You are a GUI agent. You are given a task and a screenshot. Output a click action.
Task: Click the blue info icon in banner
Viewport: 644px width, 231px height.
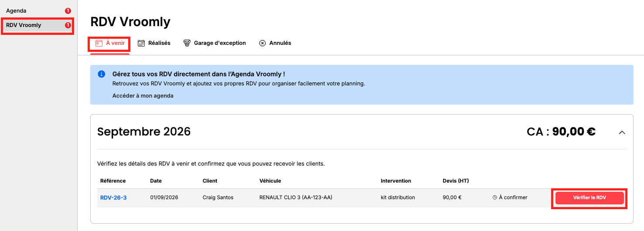(x=101, y=74)
